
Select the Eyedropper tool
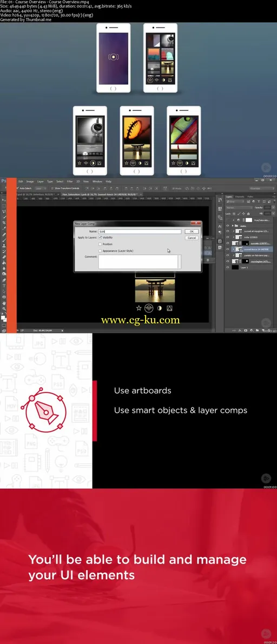(x=4, y=229)
